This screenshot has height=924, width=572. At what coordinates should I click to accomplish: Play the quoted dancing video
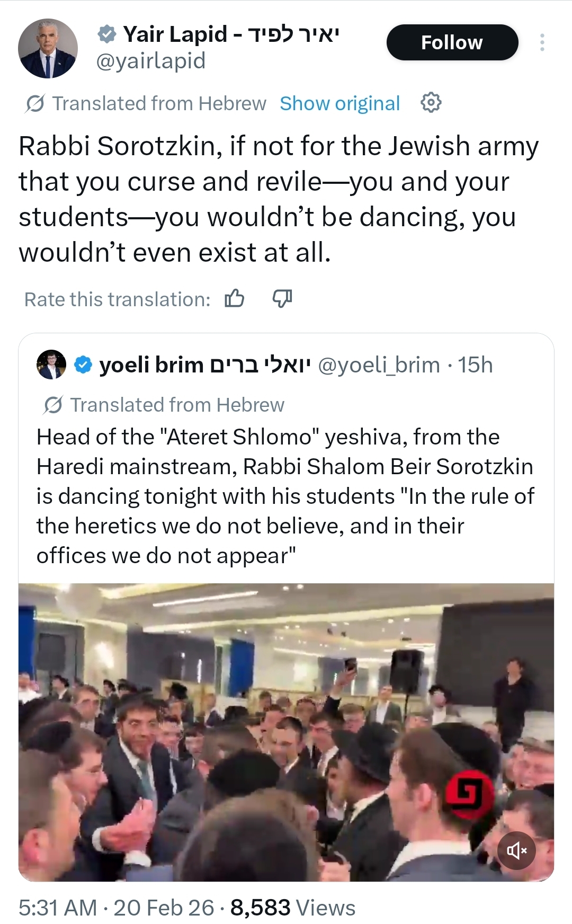coord(286,731)
